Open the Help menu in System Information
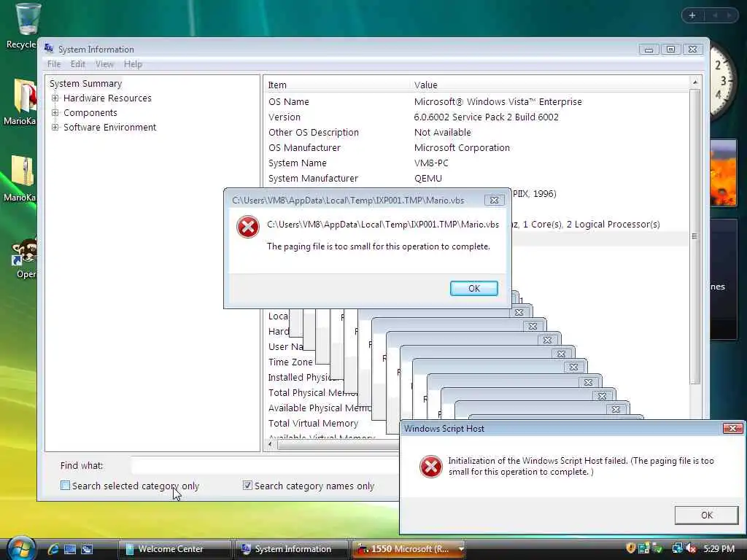This screenshot has height=560, width=747. pyautogui.click(x=133, y=64)
